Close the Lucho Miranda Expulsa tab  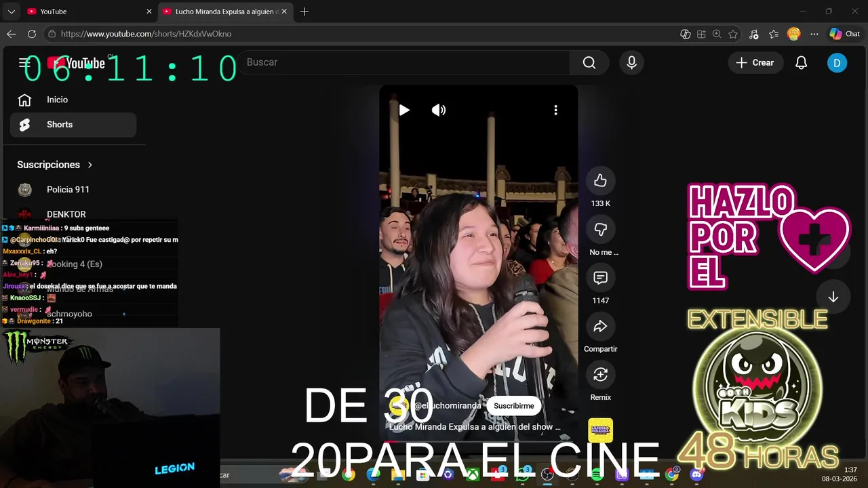pos(284,12)
